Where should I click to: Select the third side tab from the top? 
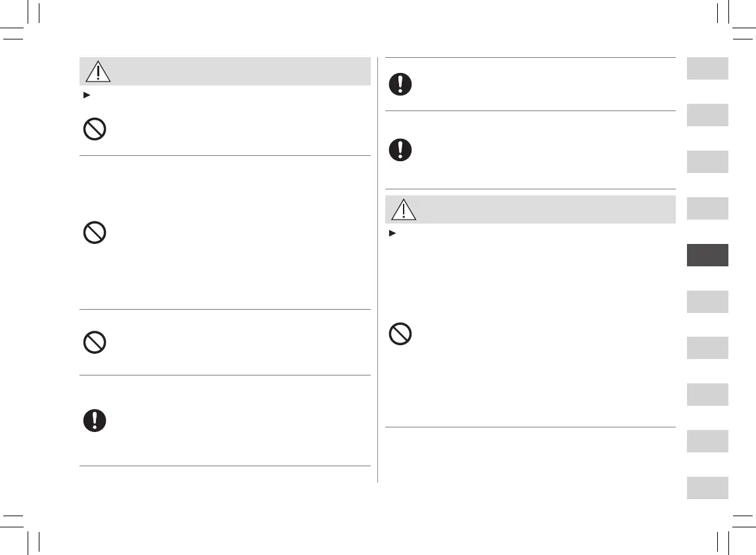(x=707, y=162)
